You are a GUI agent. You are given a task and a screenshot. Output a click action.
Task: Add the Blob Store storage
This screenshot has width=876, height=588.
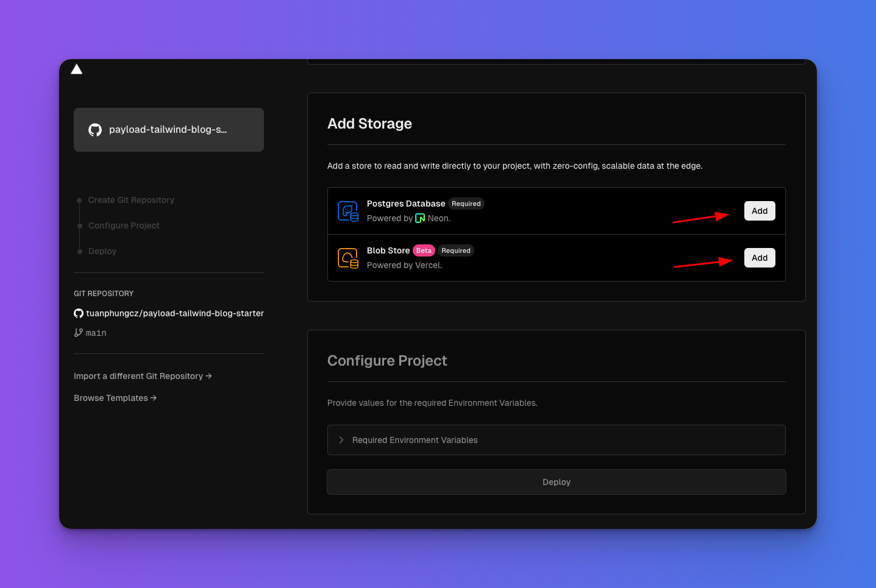point(759,258)
